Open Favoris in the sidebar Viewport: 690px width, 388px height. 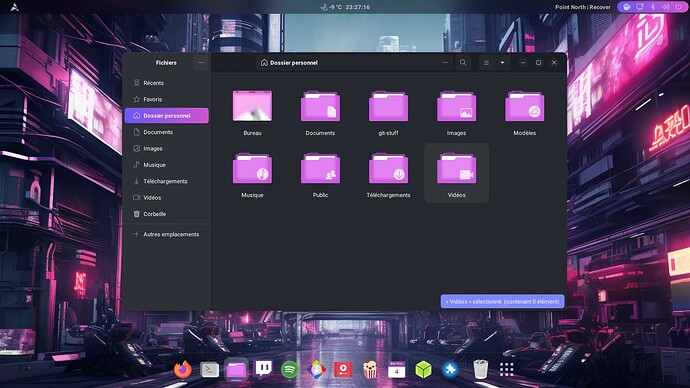[166, 99]
